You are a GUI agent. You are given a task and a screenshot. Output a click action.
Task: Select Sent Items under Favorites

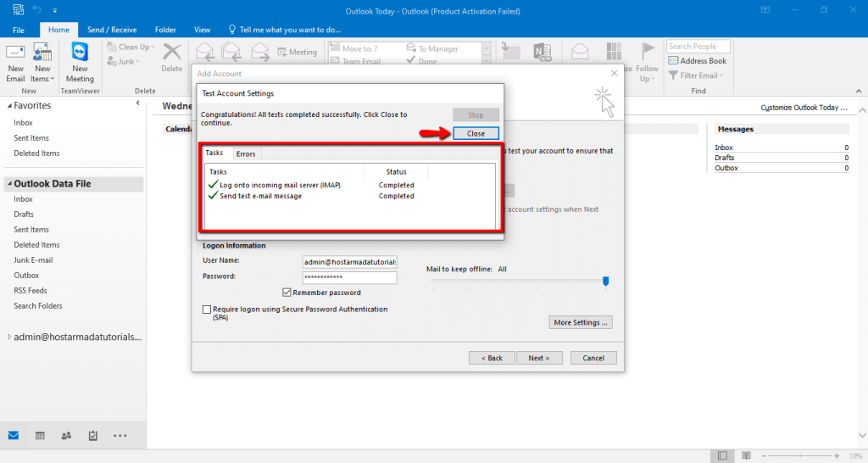tap(31, 138)
